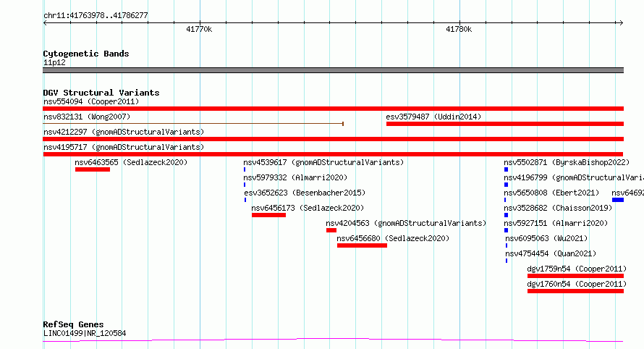Select the red bar under dgv1760n54
This screenshot has width=644, height=349.
pos(575,291)
